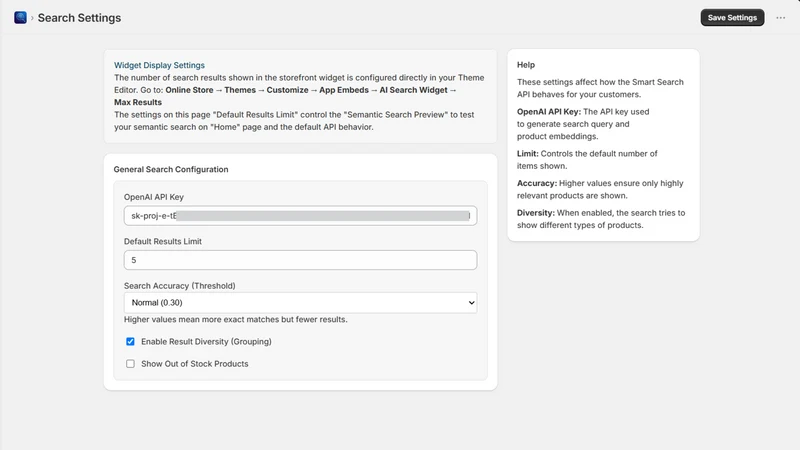Open the Widget Display Settings link
800x450 pixels.
tap(159, 65)
